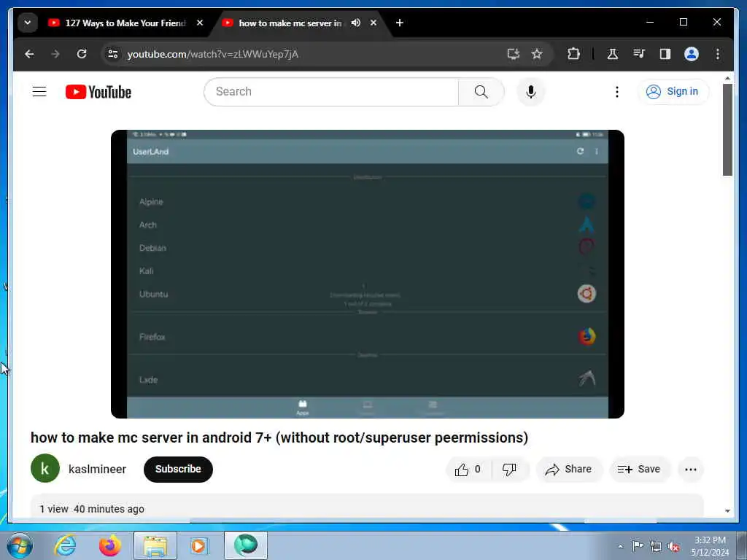Open the muted volume tray icon
The image size is (747, 560).
pos(673,546)
